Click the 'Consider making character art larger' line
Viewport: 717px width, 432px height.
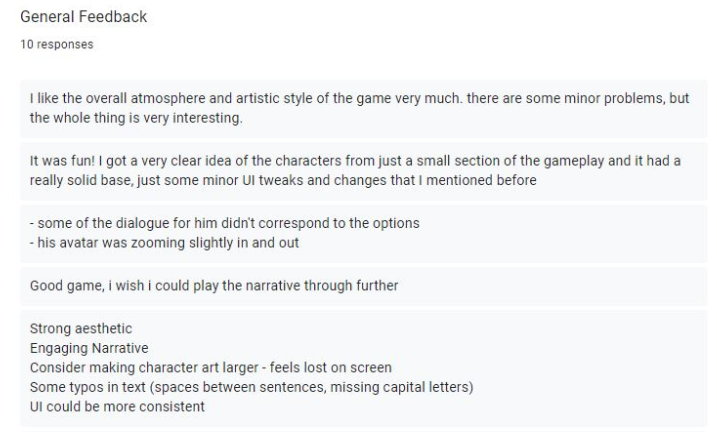(211, 368)
